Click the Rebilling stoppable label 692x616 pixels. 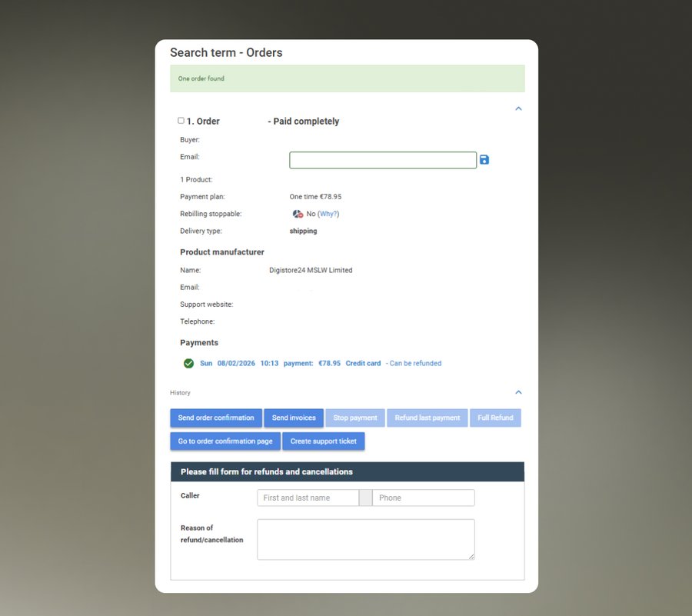coord(211,214)
